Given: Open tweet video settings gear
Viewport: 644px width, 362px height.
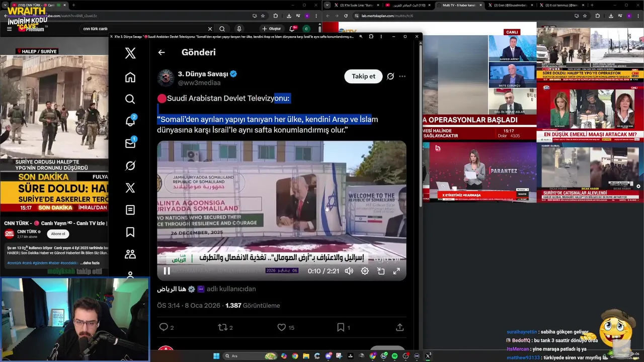Looking at the screenshot, I should point(365,271).
